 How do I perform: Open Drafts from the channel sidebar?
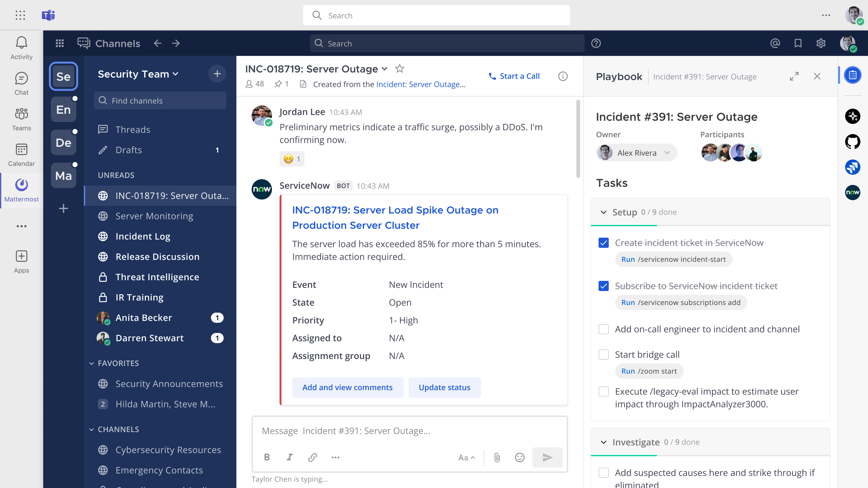click(x=128, y=150)
